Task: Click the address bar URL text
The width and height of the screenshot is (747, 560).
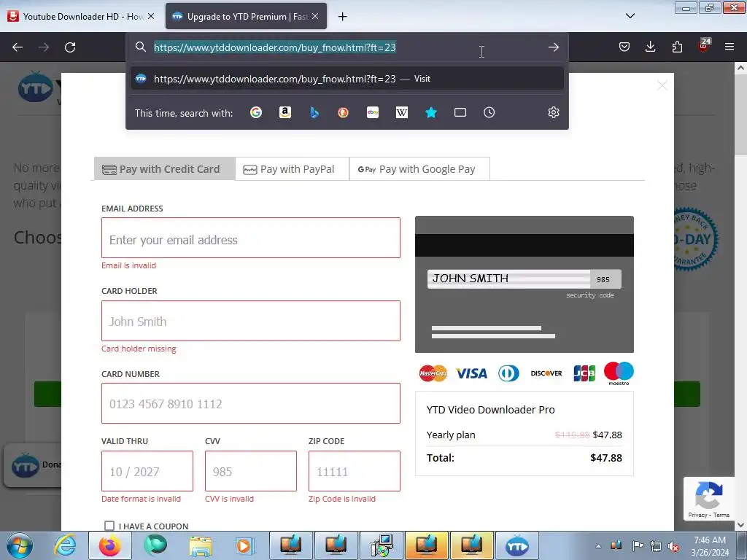Action: pyautogui.click(x=274, y=47)
